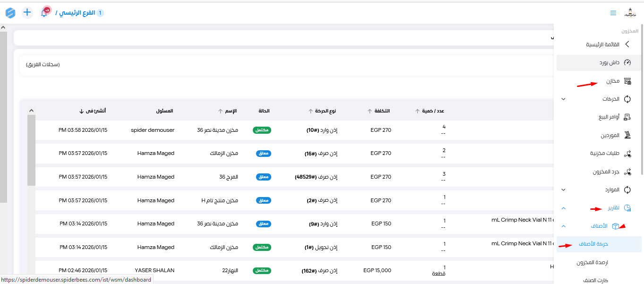Screen dimensions: 644x284
Task: Click the blue plus add button
Action: coord(27,12)
